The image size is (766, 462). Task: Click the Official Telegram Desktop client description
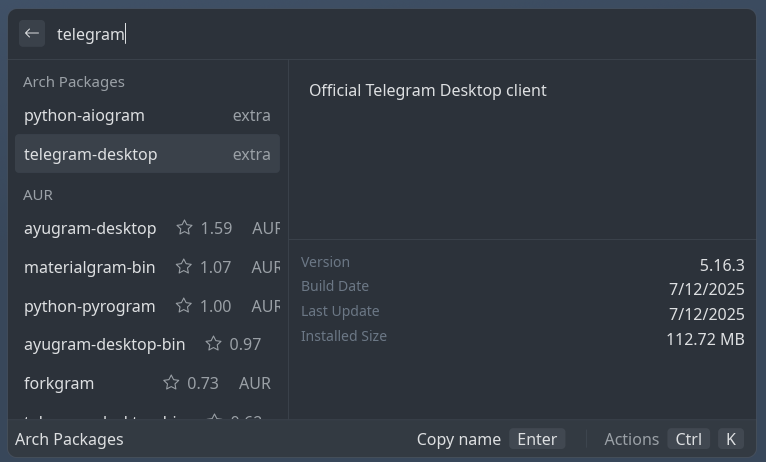[427, 90]
